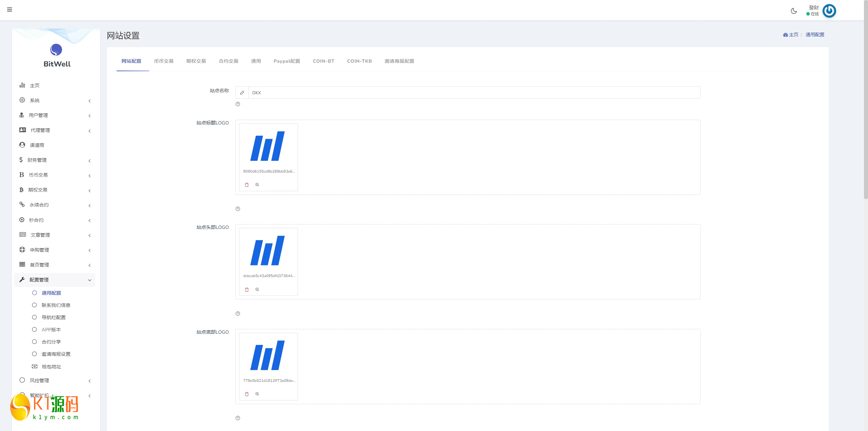Switch to the 合约交易 tab
The height and width of the screenshot is (431, 868).
click(x=229, y=61)
